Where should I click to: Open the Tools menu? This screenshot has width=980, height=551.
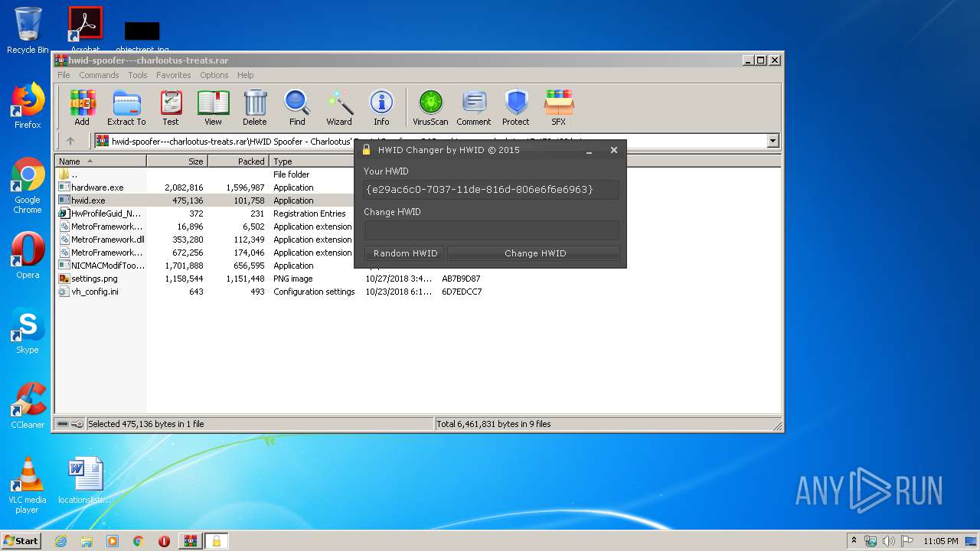click(138, 75)
